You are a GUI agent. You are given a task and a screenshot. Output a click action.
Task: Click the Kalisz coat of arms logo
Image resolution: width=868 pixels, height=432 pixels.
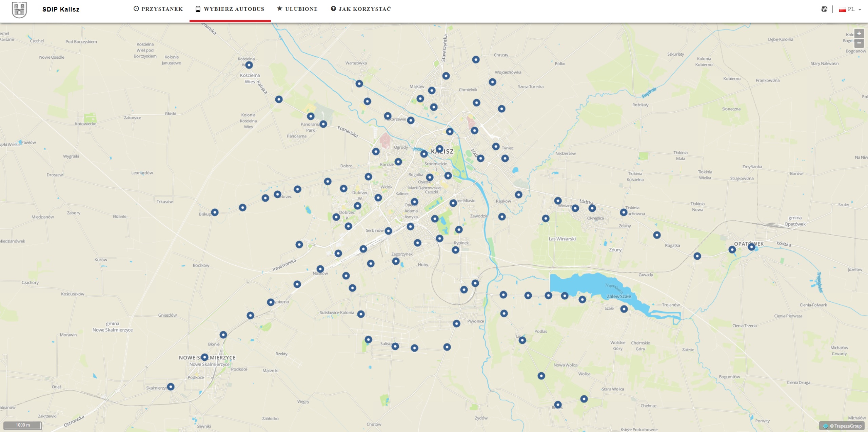point(19,10)
